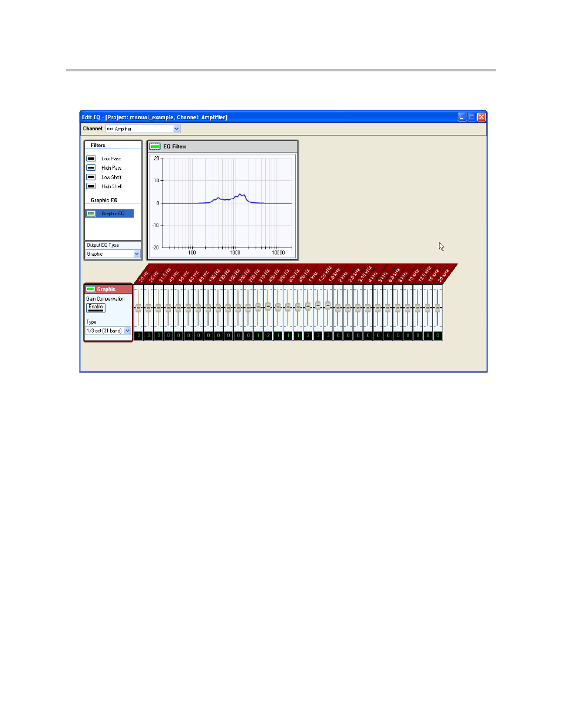Click the 400 Hz band slider
The height and width of the screenshot is (728, 562).
[268, 306]
